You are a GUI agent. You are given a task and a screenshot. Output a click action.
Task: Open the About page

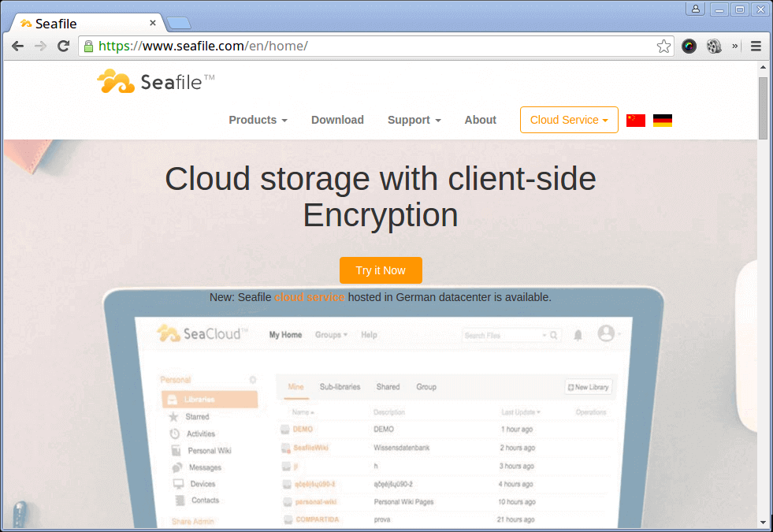point(480,121)
